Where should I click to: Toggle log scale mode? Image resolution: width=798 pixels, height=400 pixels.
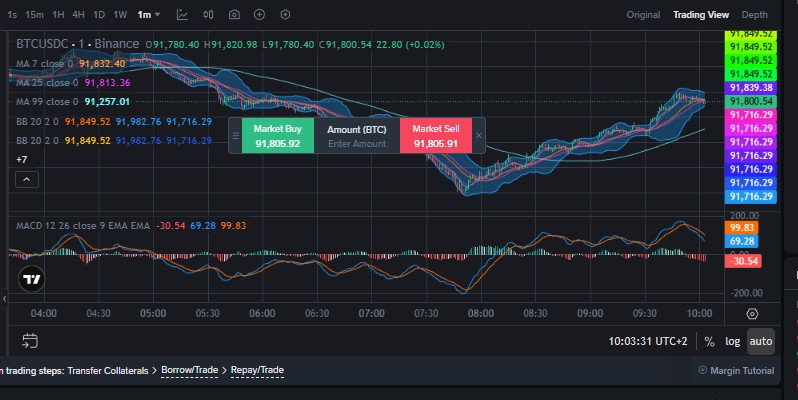pos(732,341)
